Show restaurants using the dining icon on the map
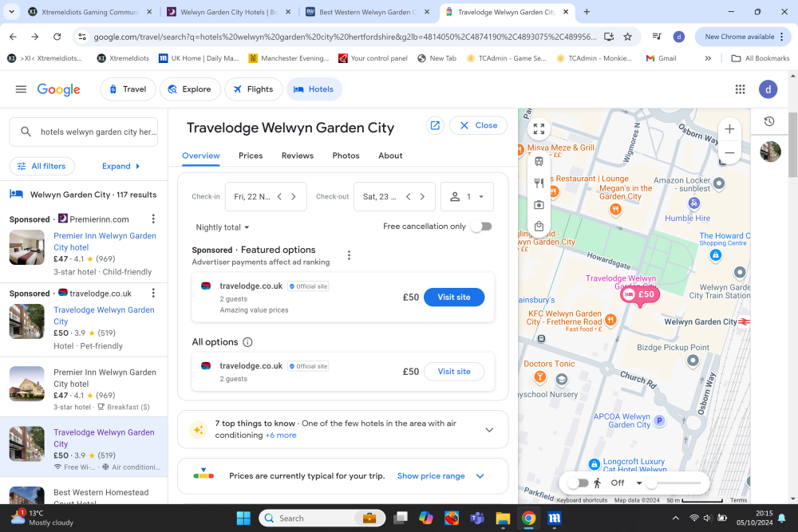This screenshot has height=532, width=798. tap(539, 183)
